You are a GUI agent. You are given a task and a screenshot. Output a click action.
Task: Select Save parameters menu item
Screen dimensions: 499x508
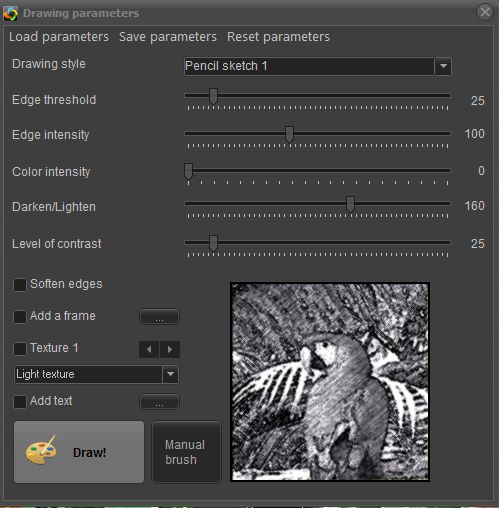[168, 37]
